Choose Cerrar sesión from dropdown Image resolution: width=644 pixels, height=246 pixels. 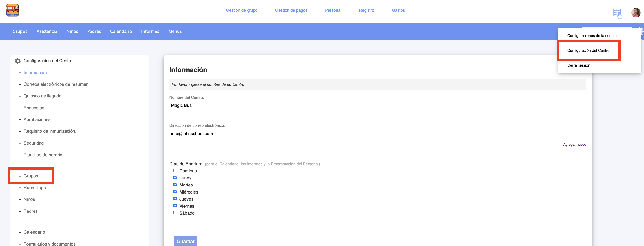578,65
